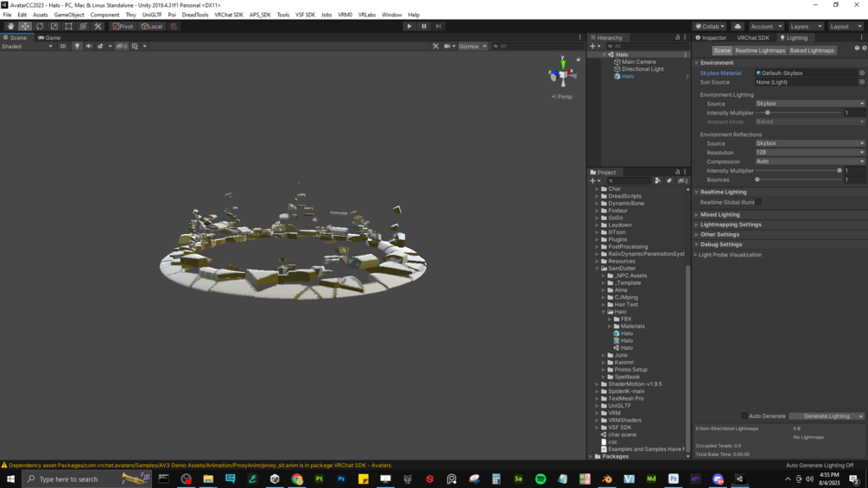Toggle grid snapping icon in toolbar

[174, 26]
